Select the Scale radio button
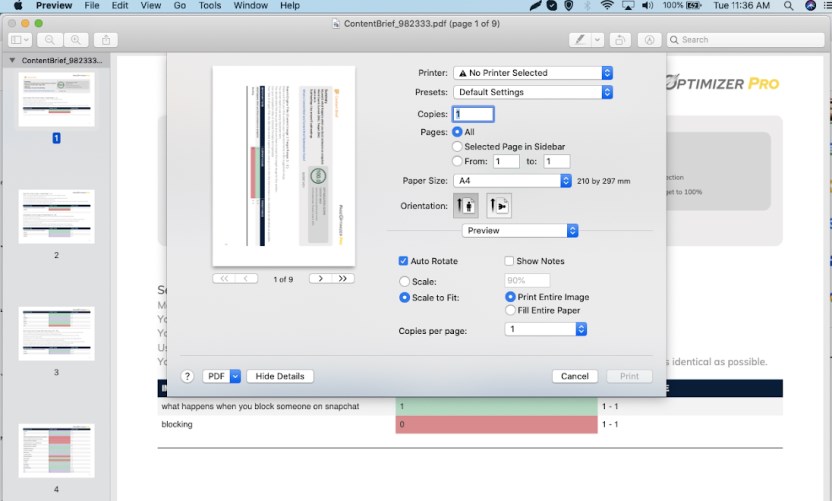Screen dimensions: 832x501 (404, 281)
